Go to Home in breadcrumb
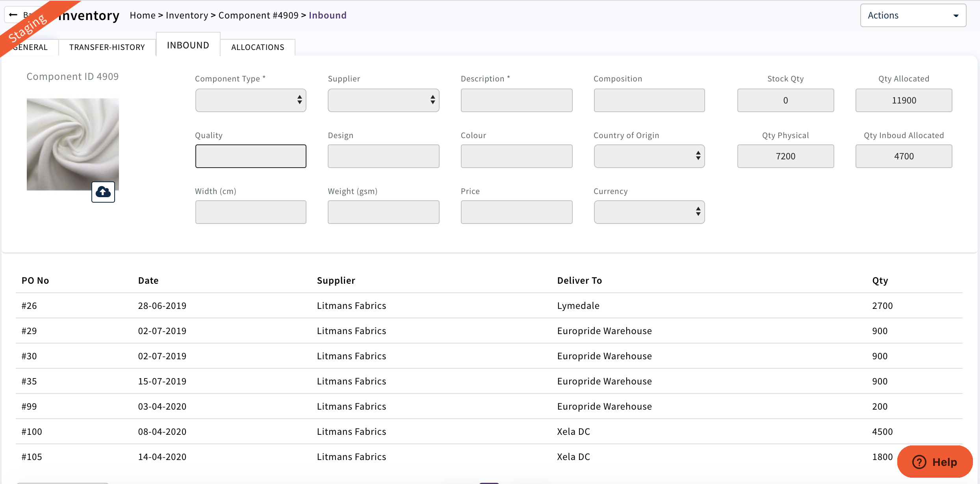 143,15
